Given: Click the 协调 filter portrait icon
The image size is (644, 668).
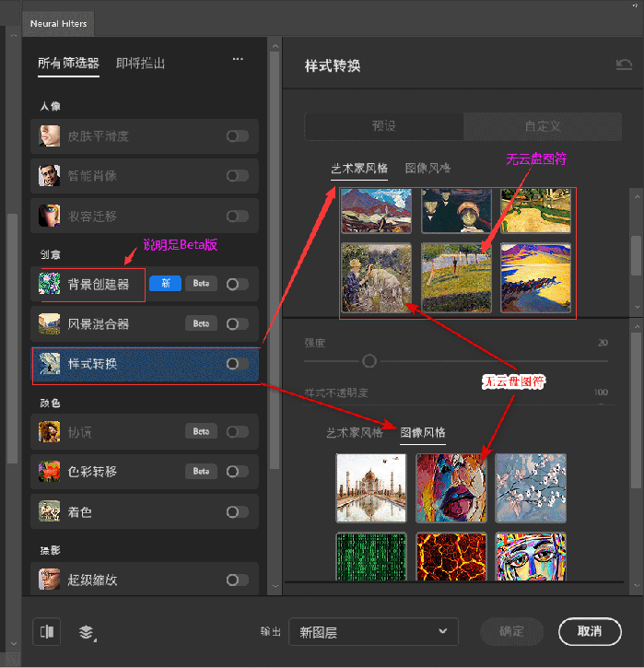Looking at the screenshot, I should pyautogui.click(x=50, y=431).
